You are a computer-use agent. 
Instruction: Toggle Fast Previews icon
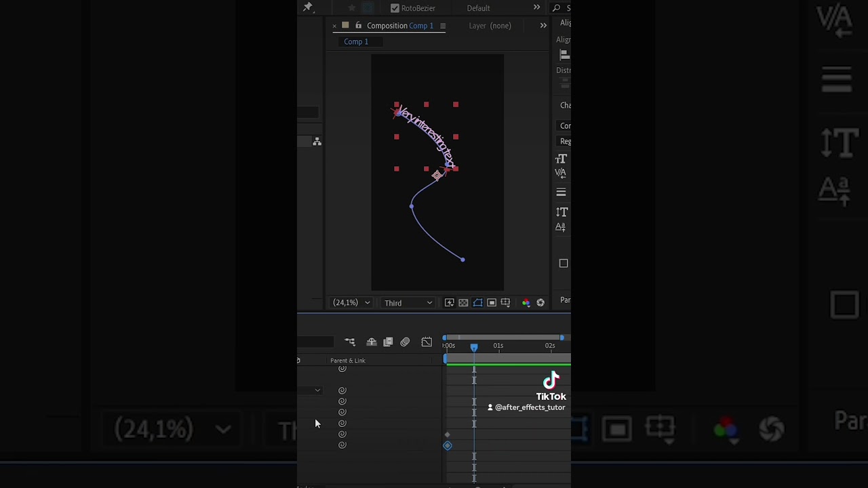click(449, 303)
